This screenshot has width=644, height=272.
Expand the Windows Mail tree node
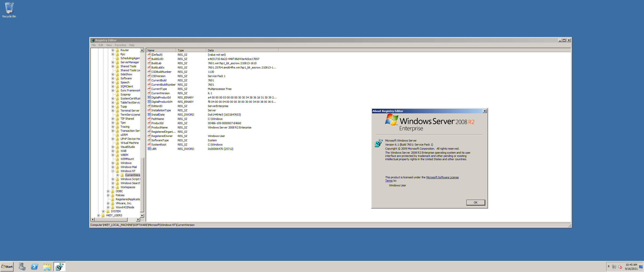(x=113, y=167)
